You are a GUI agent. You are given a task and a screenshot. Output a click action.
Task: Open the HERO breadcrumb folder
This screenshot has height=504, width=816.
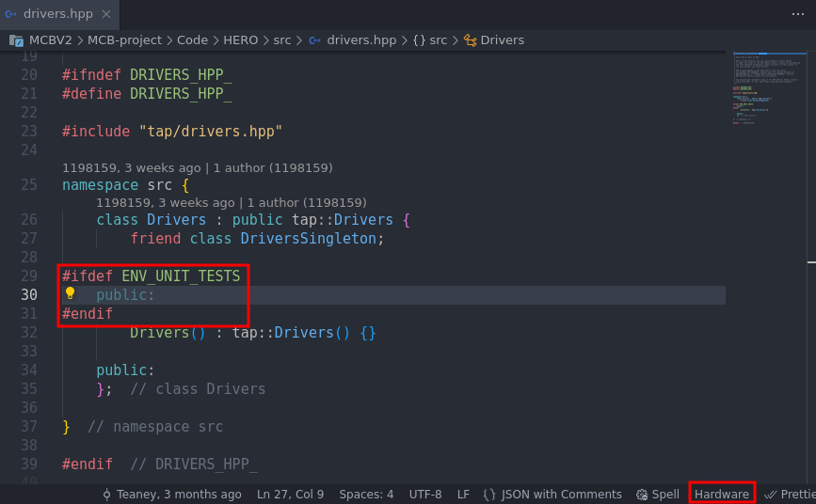(x=241, y=40)
